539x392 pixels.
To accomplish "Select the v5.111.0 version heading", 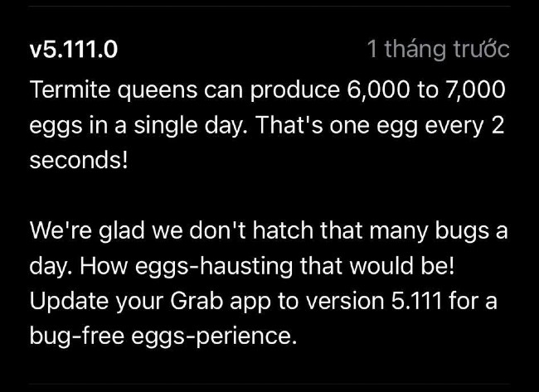I will tap(74, 49).
